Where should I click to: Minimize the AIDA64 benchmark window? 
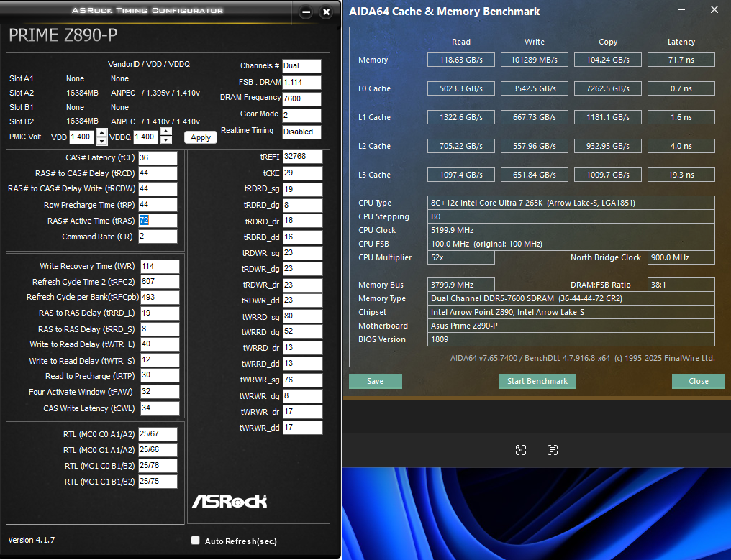pos(681,10)
